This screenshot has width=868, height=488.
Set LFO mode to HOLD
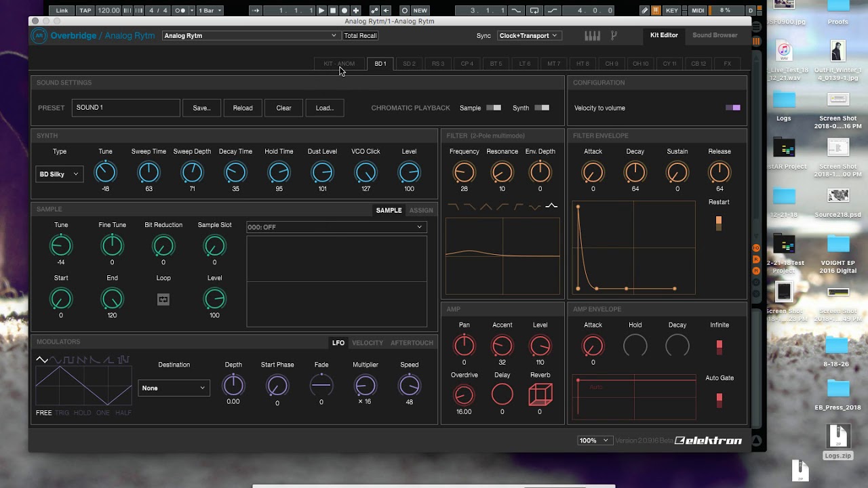(x=82, y=413)
